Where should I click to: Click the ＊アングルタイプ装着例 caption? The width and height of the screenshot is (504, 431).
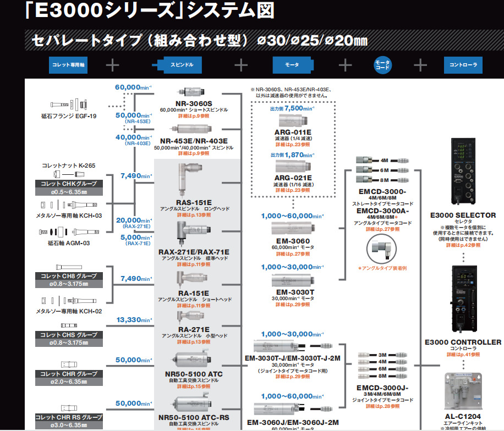[382, 268]
